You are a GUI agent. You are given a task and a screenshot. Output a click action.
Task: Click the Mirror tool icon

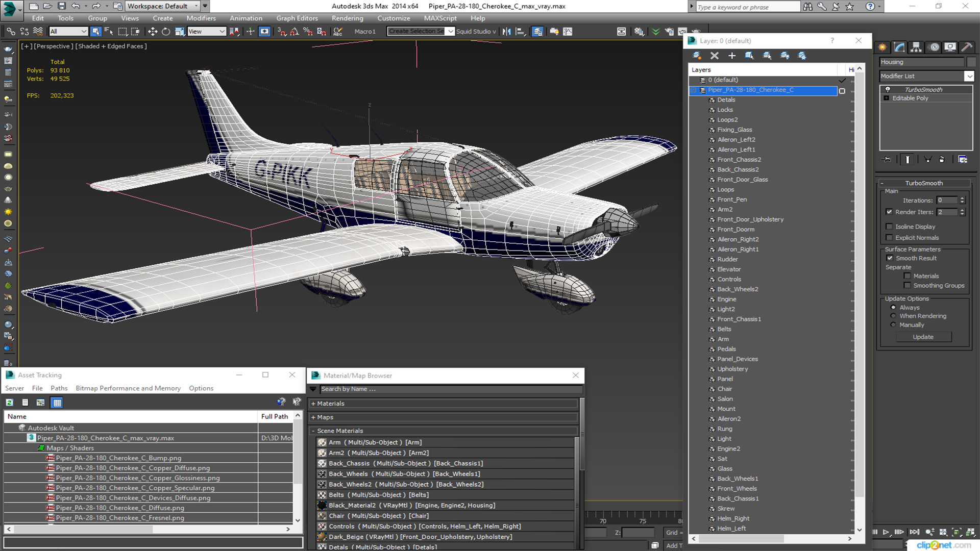(506, 32)
